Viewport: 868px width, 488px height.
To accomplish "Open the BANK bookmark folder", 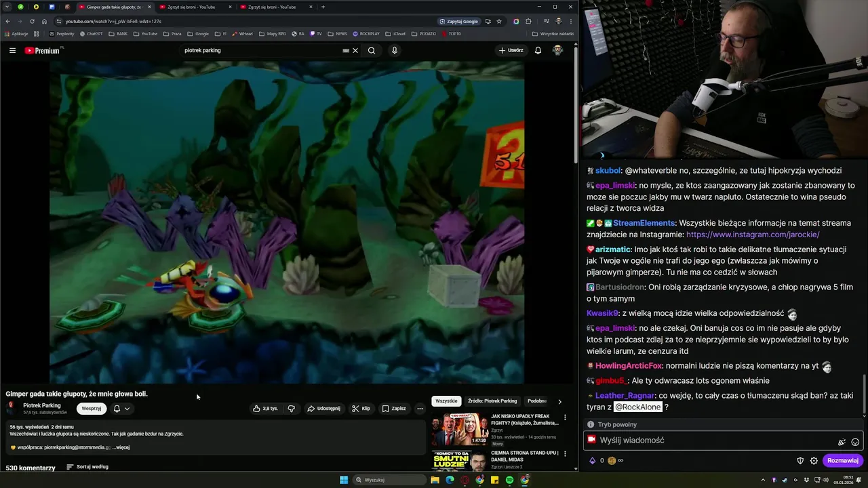I will pyautogui.click(x=118, y=33).
